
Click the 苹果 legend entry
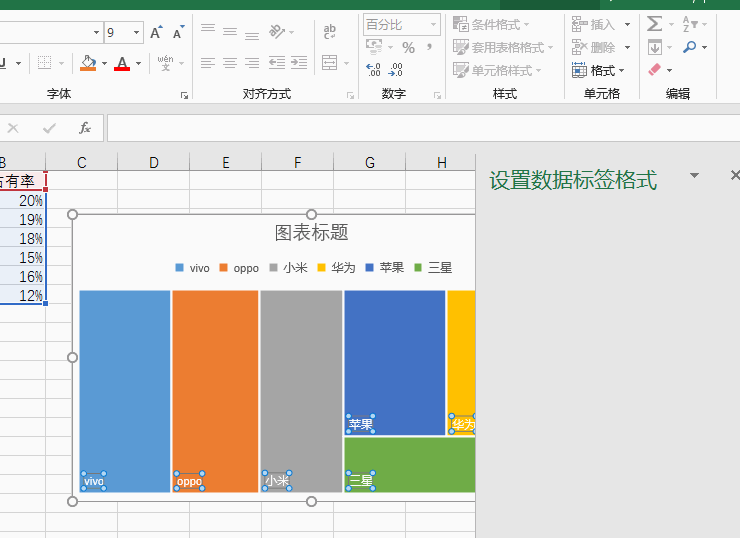(385, 268)
